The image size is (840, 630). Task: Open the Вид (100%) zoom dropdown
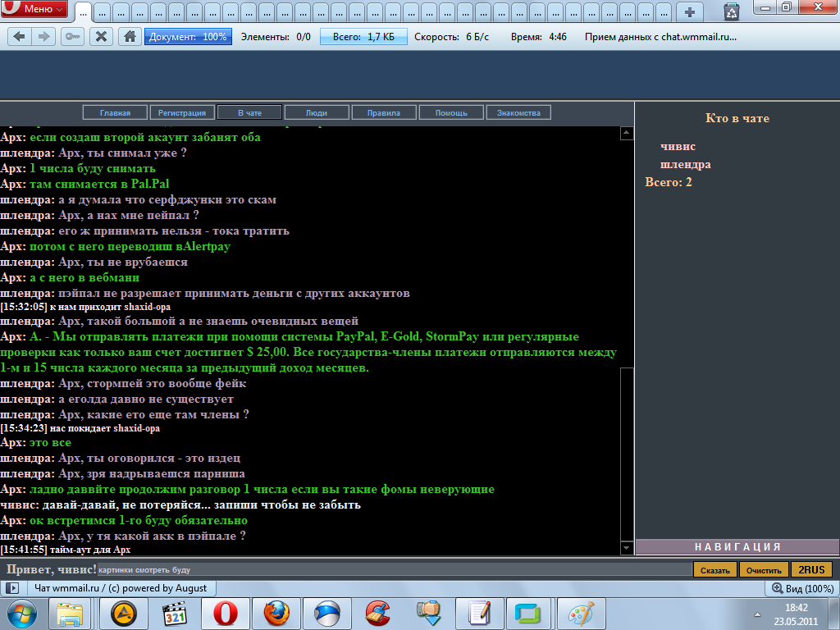click(x=802, y=588)
